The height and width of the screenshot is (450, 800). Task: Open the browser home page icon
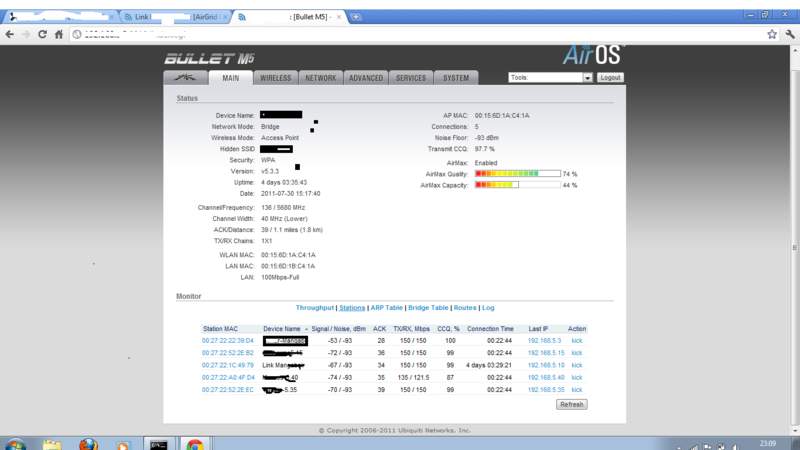pyautogui.click(x=59, y=34)
